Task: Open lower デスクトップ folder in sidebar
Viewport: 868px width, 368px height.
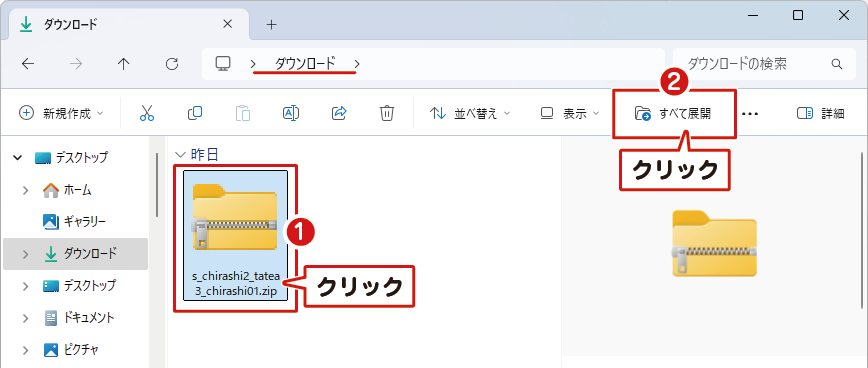Action: (x=80, y=286)
